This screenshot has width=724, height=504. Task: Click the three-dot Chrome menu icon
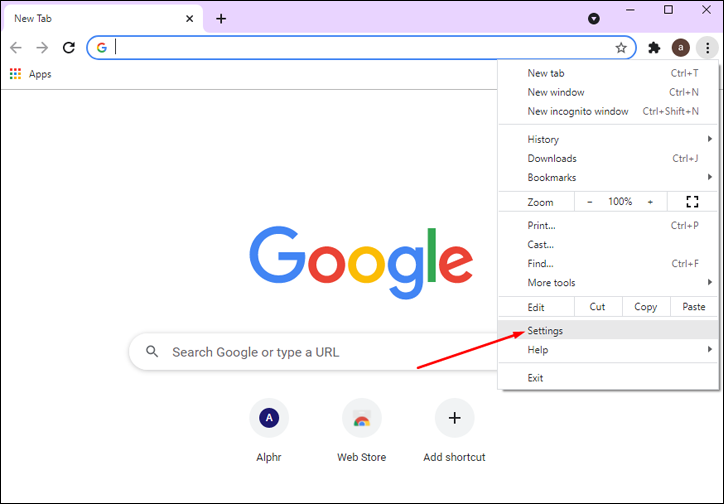(707, 48)
